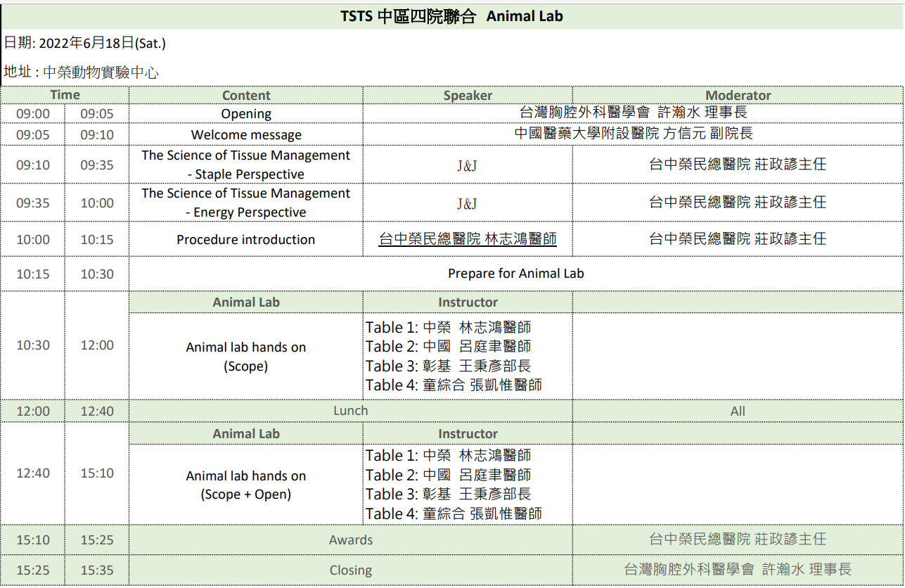Click moderator 莊政諺主任 in Procedure introduction row

coord(738,239)
